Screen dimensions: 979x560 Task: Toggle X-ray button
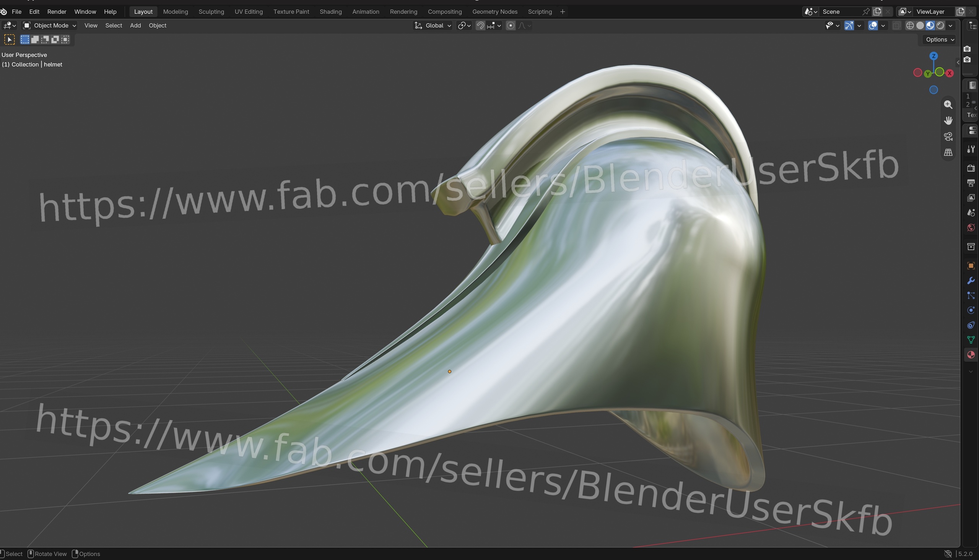click(896, 25)
